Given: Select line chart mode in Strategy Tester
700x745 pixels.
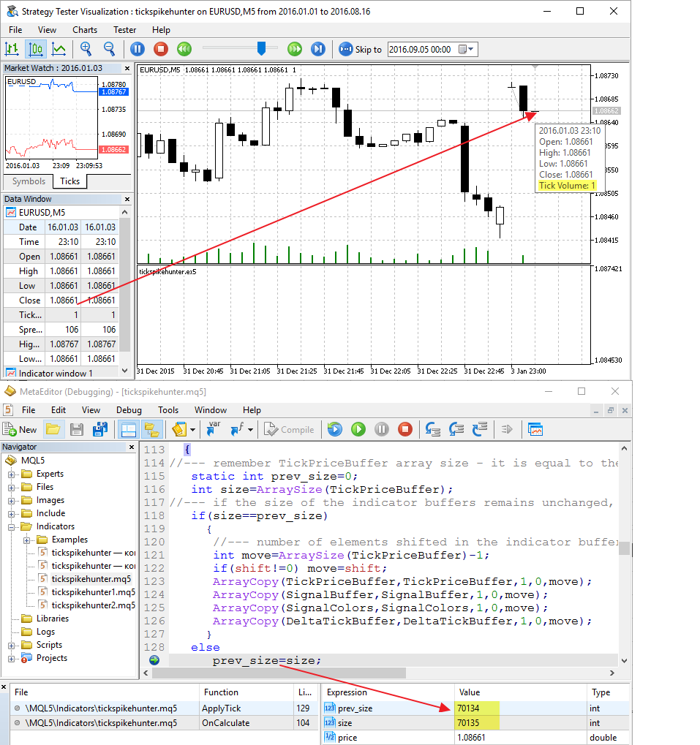Looking at the screenshot, I should (x=59, y=49).
